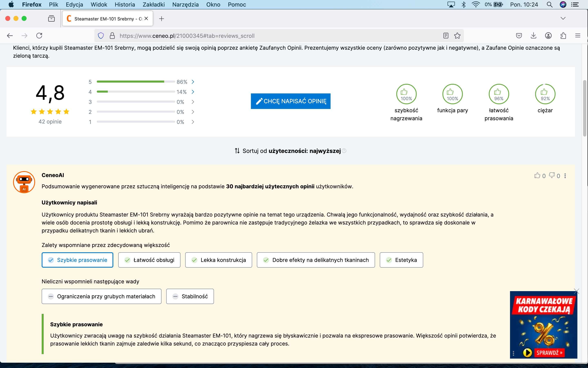Screen dimensions: 588x368
Task: Click the Wi-Fi status icon
Action: click(476, 4)
